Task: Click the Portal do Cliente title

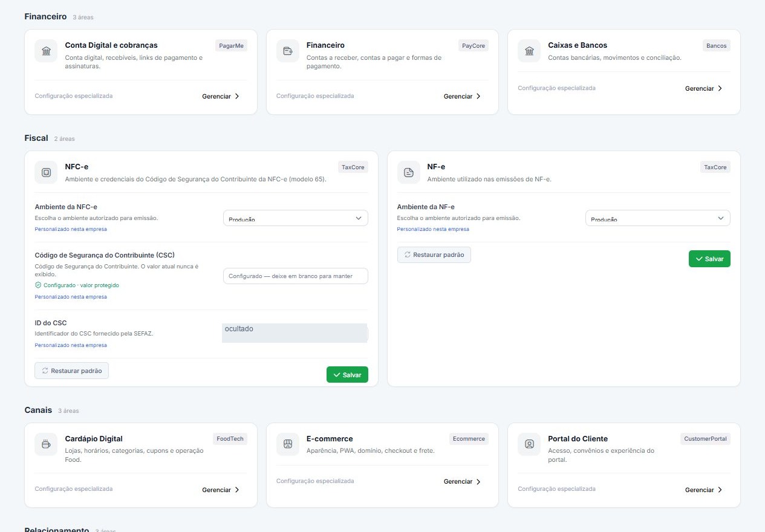Action: [x=578, y=439]
